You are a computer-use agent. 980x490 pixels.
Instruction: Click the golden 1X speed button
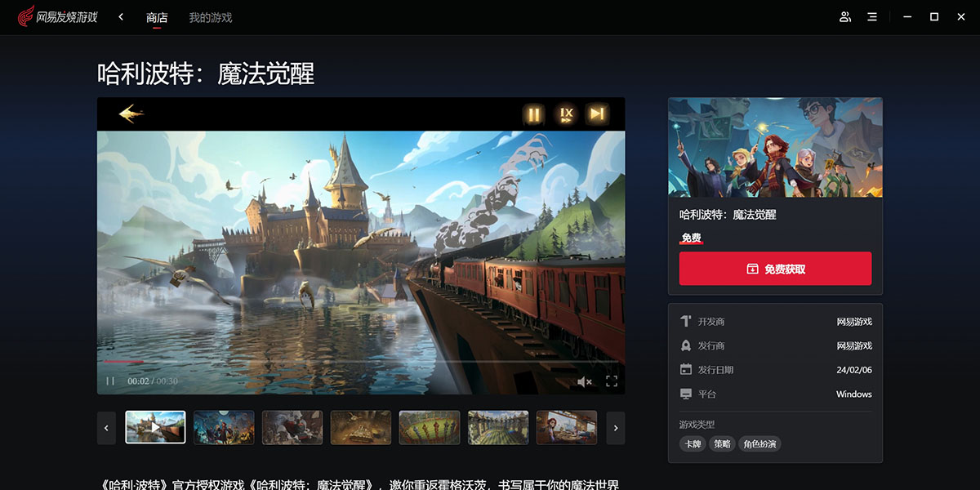(x=566, y=114)
